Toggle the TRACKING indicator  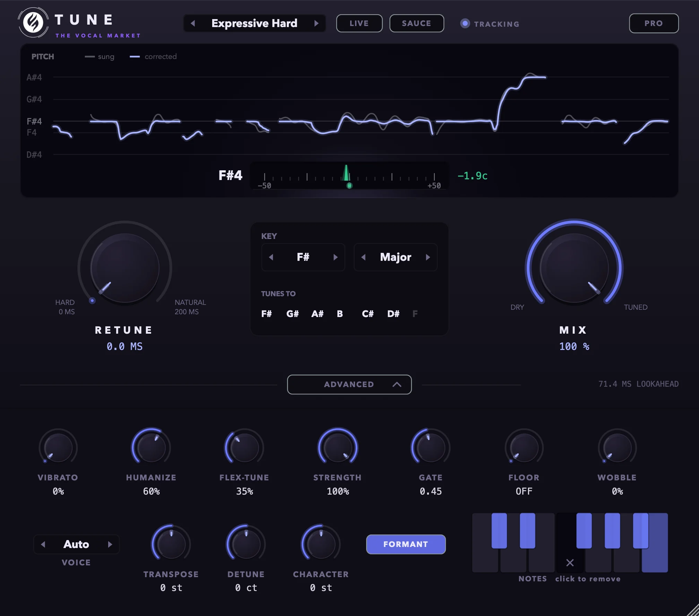[490, 24]
